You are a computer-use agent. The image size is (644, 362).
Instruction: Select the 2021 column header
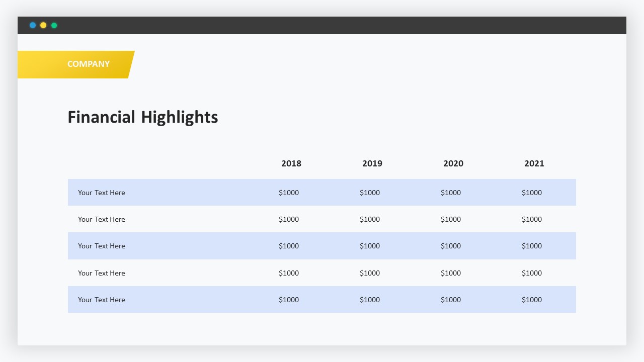point(534,163)
